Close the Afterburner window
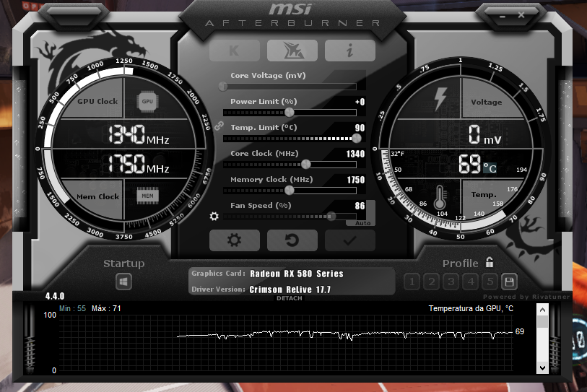 521,15
